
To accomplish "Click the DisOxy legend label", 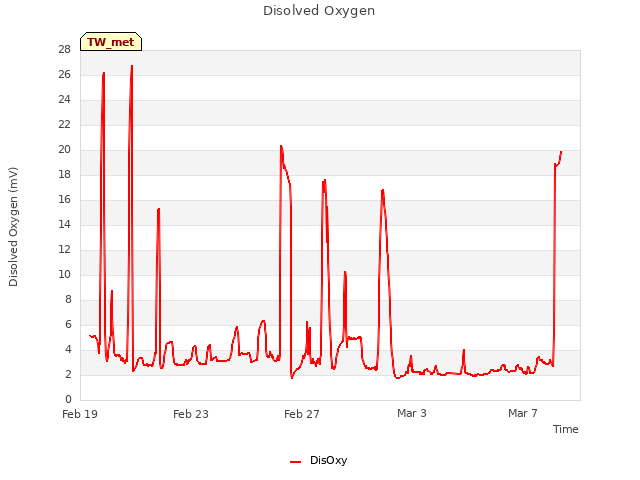I will coord(329,460).
